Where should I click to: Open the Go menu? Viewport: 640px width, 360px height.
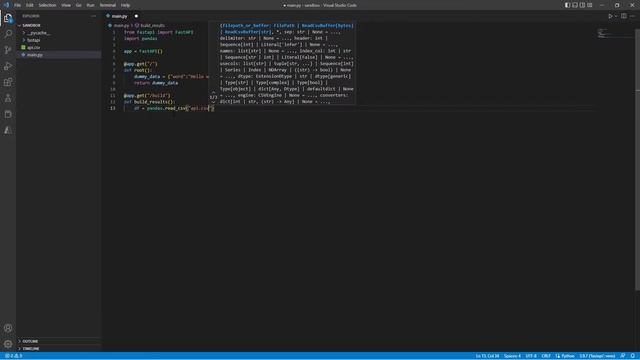79,5
